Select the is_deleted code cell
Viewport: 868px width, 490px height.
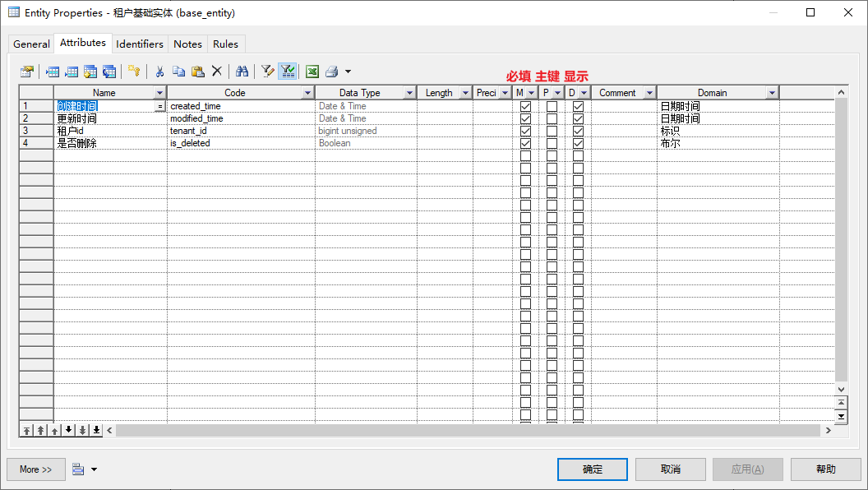241,143
